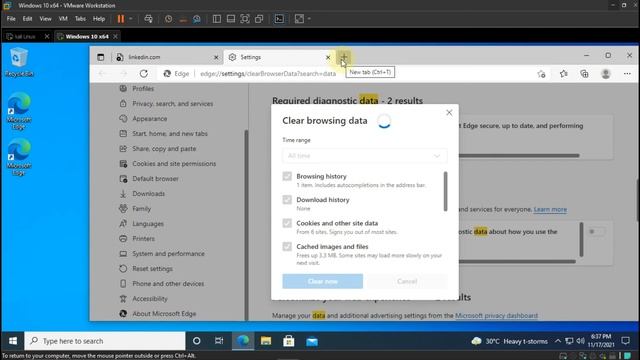Open Task View in taskbar
Image resolution: width=640 pixels, height=360 pixels.
tap(219, 341)
